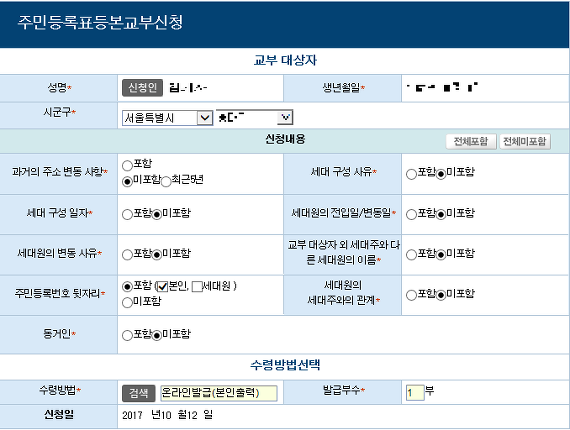Viewport: 570px width, 430px height.
Task: Click the 발급부수 label
Action: coord(344,390)
